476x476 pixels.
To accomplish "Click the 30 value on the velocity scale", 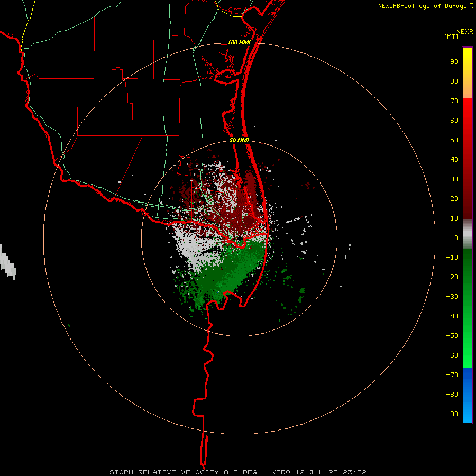I will coord(454,179).
